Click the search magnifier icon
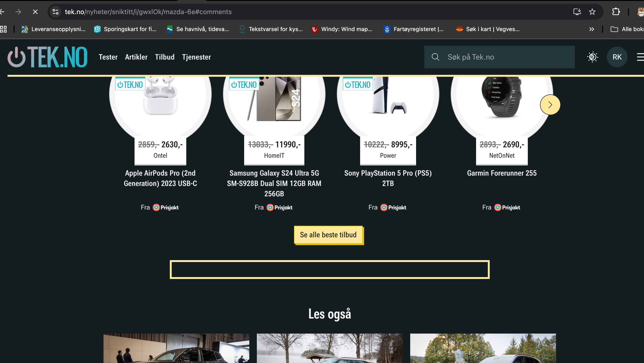644x363 pixels. [x=436, y=57]
